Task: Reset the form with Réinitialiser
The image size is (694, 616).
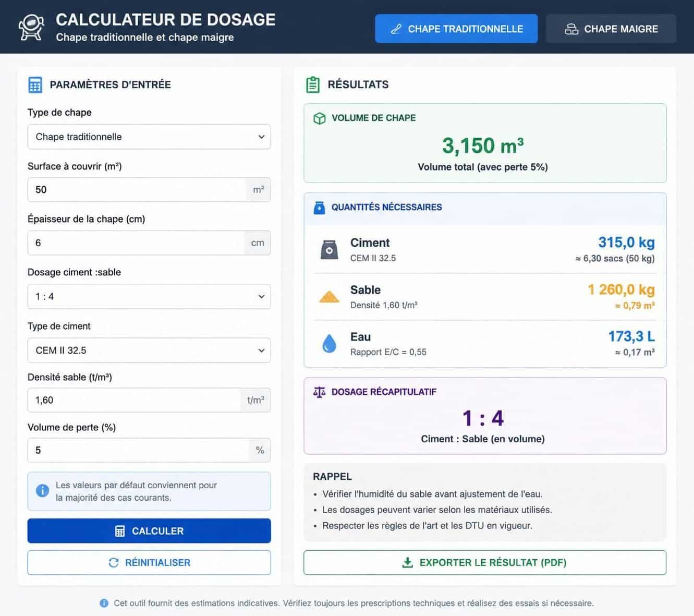Action: (149, 563)
